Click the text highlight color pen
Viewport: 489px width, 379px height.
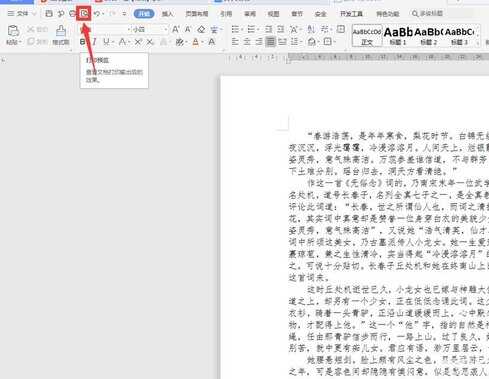point(180,42)
